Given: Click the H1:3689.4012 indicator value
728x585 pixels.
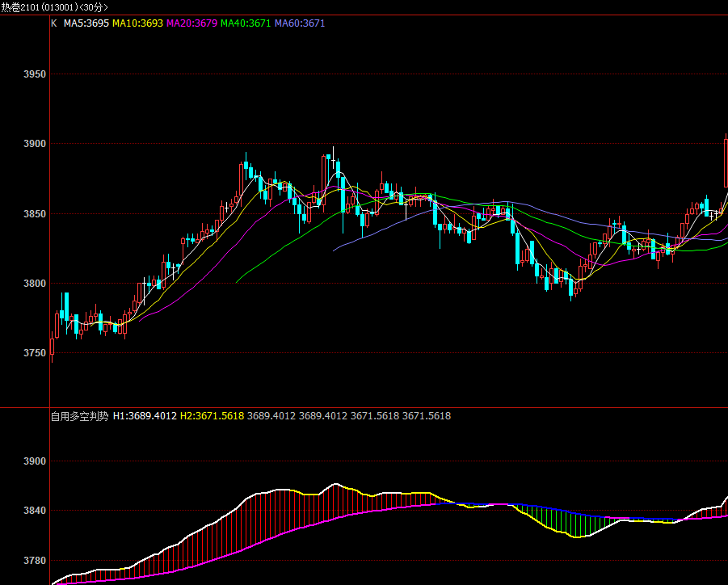Looking at the screenshot, I should tap(145, 416).
